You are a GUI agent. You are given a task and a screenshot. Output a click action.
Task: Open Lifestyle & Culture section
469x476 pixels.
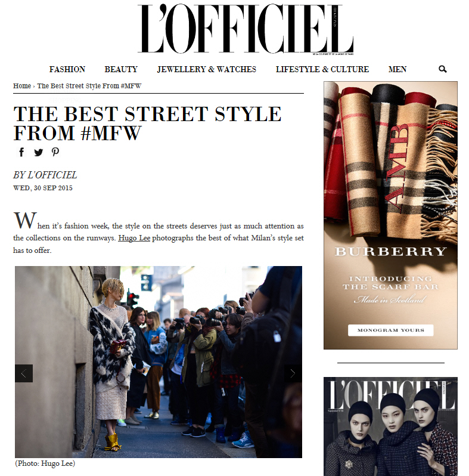tap(322, 70)
